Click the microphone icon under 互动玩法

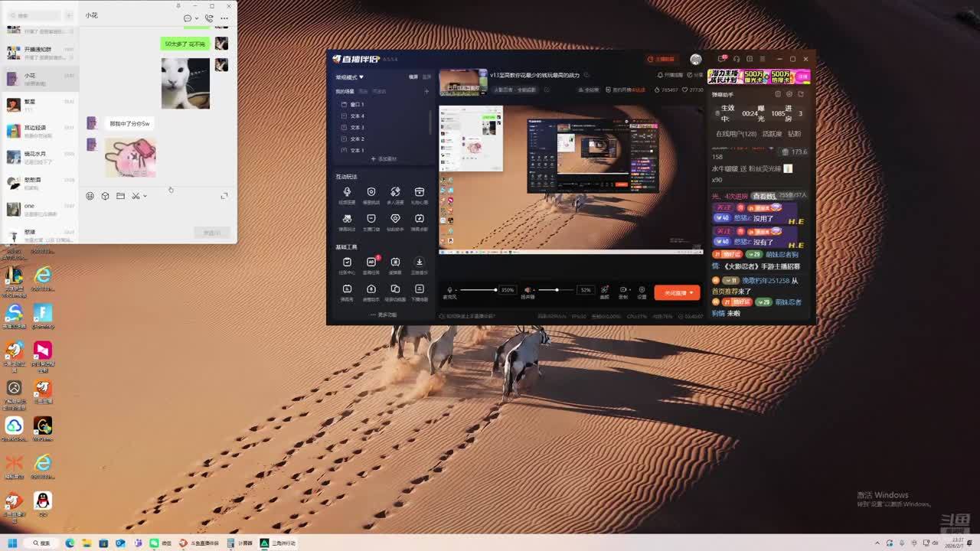[347, 192]
